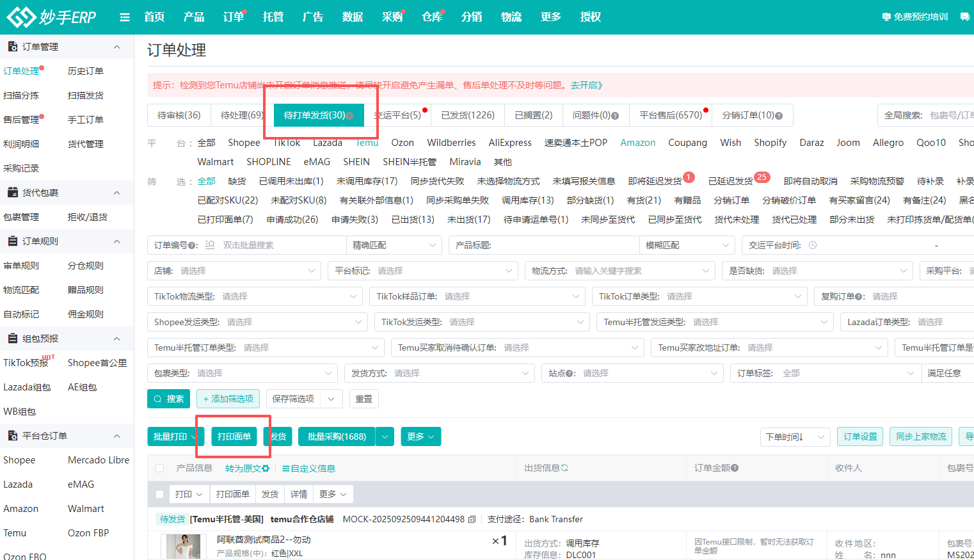Collapse the 组包预报 sidebar section chevron

[116, 339]
